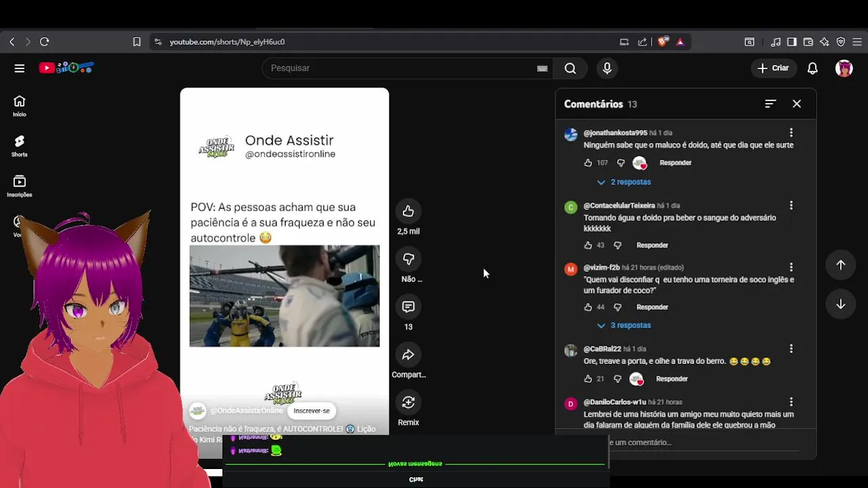
Task: Open @OndeAssistirOnline channel link
Action: [246, 411]
